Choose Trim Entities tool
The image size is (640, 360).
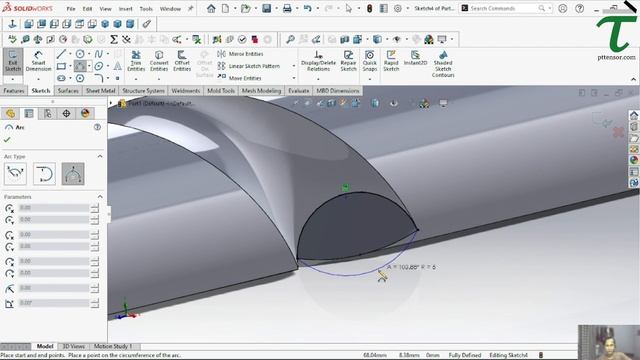point(136,61)
